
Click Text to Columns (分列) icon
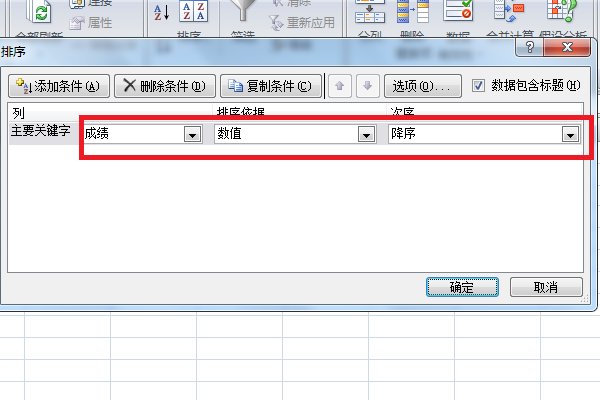click(370, 11)
